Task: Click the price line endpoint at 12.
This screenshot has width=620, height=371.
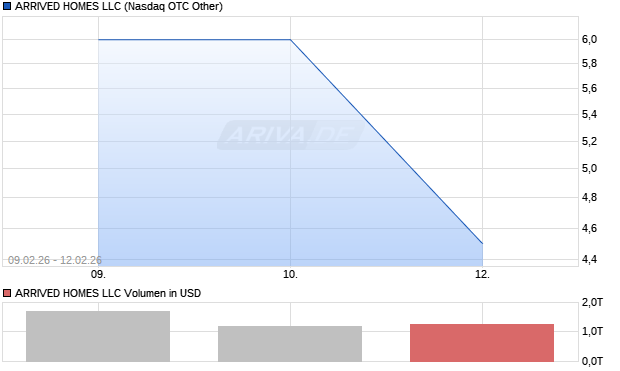Action: click(x=482, y=244)
